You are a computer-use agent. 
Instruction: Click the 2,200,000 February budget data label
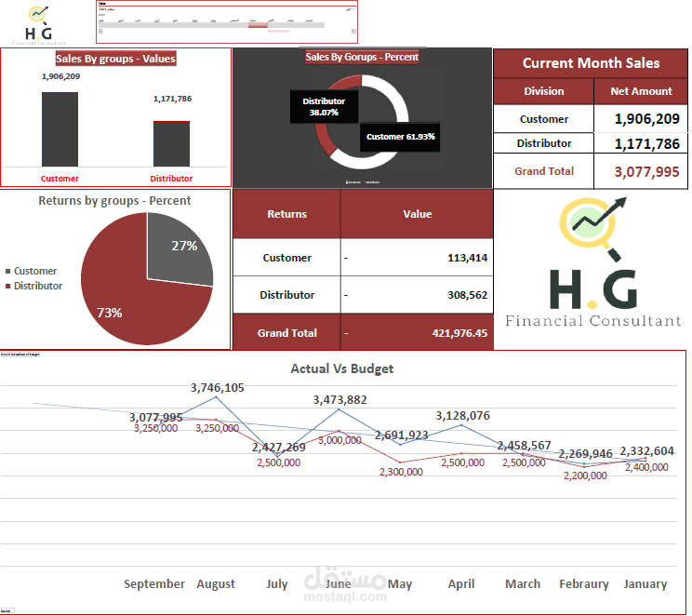[585, 475]
